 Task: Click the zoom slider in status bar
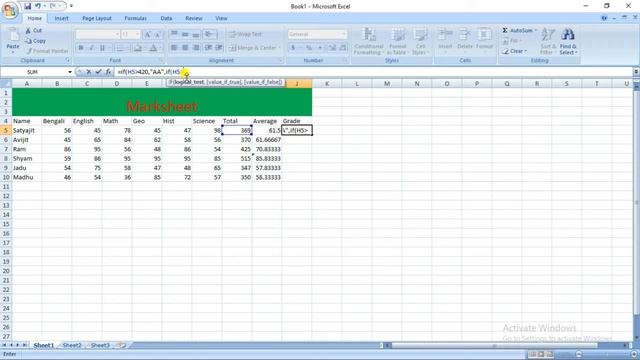coord(606,354)
